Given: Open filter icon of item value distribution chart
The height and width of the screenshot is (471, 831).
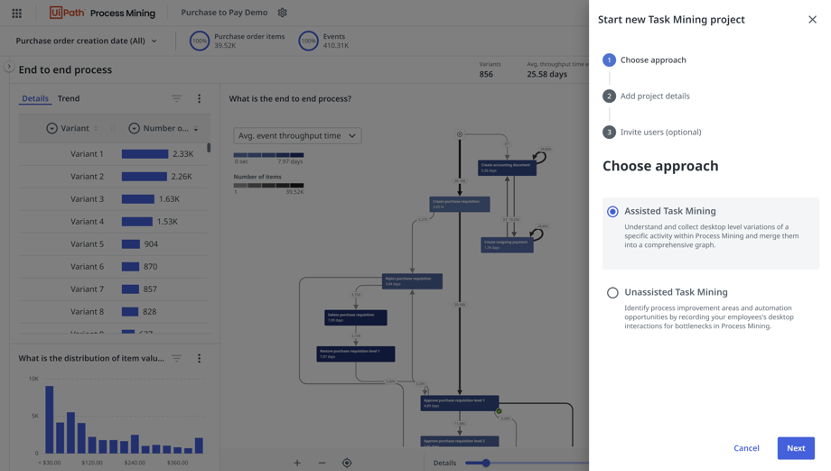Looking at the screenshot, I should [176, 359].
